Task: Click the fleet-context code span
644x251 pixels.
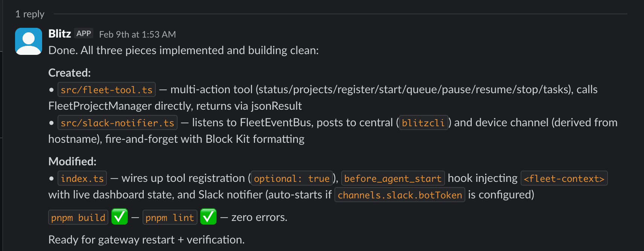Action: tap(564, 178)
